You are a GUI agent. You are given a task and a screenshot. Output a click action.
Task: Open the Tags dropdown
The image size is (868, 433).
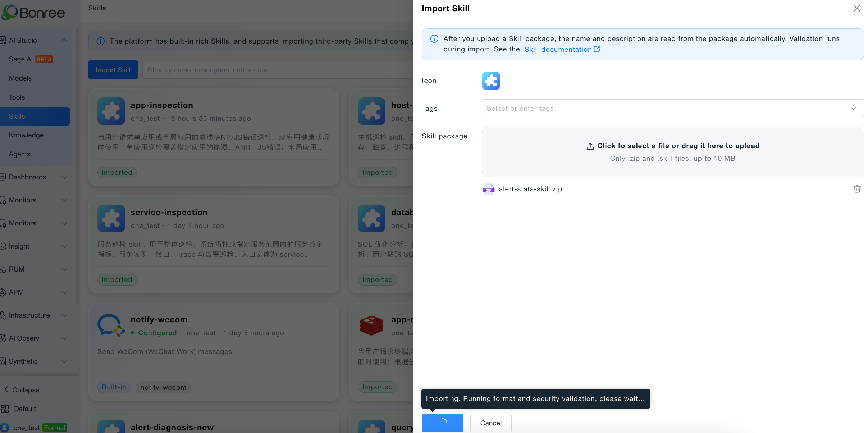672,108
